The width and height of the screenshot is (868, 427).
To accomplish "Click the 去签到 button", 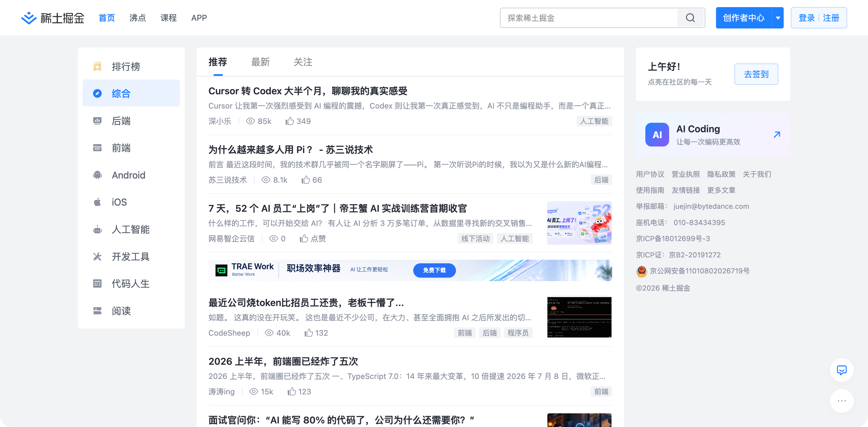I will (756, 74).
